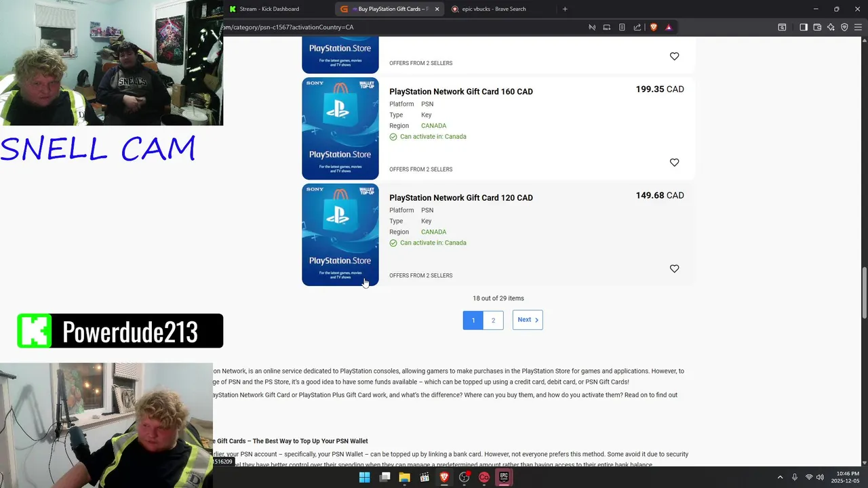
Task: Click the '18 out of 29 items' text
Action: pyautogui.click(x=498, y=298)
